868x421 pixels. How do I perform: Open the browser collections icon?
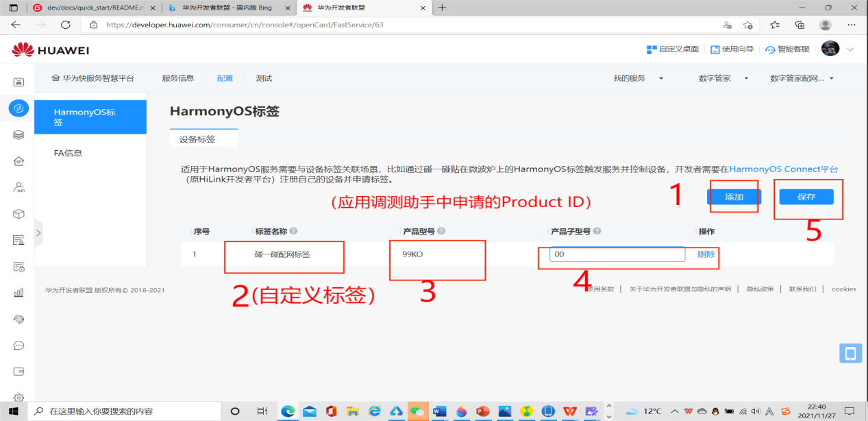(x=799, y=25)
